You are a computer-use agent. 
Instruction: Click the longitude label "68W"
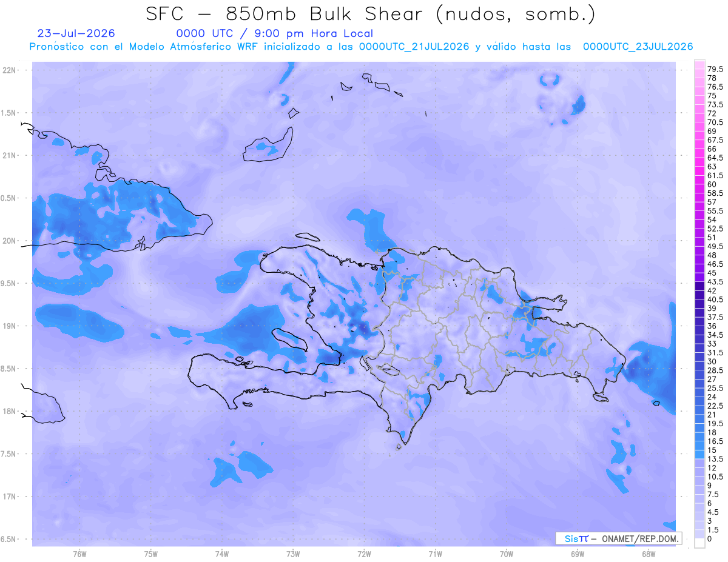(x=649, y=554)
